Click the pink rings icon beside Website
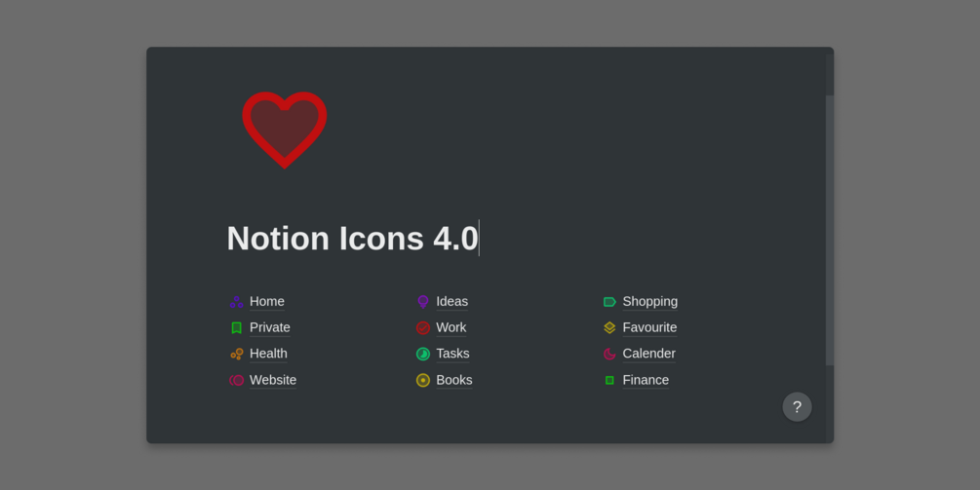The height and width of the screenshot is (490, 980). 236,380
